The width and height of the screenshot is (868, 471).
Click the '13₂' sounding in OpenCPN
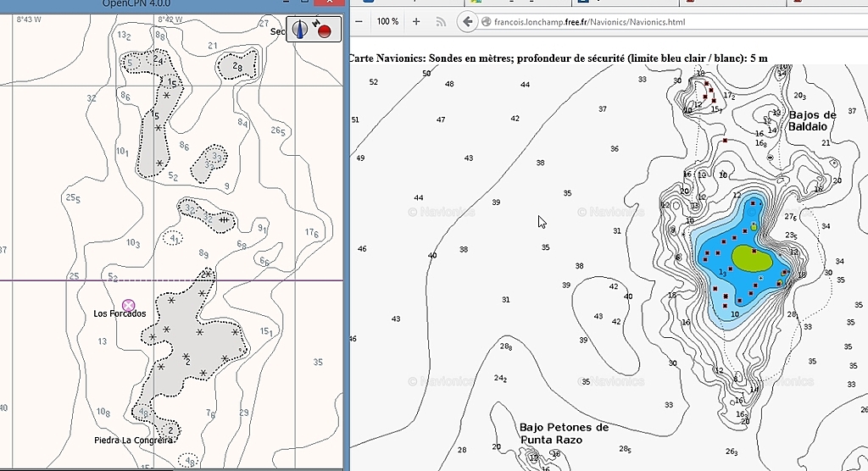click(x=124, y=36)
